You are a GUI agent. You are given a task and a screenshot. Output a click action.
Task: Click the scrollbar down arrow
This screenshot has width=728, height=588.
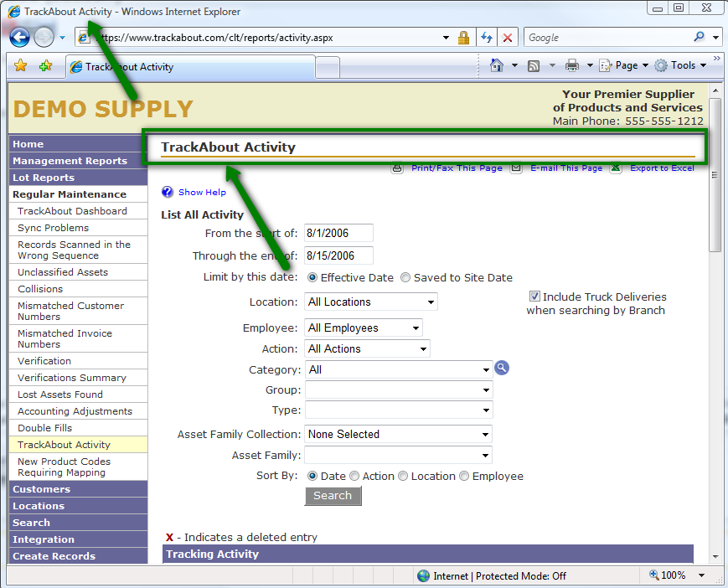tap(715, 556)
